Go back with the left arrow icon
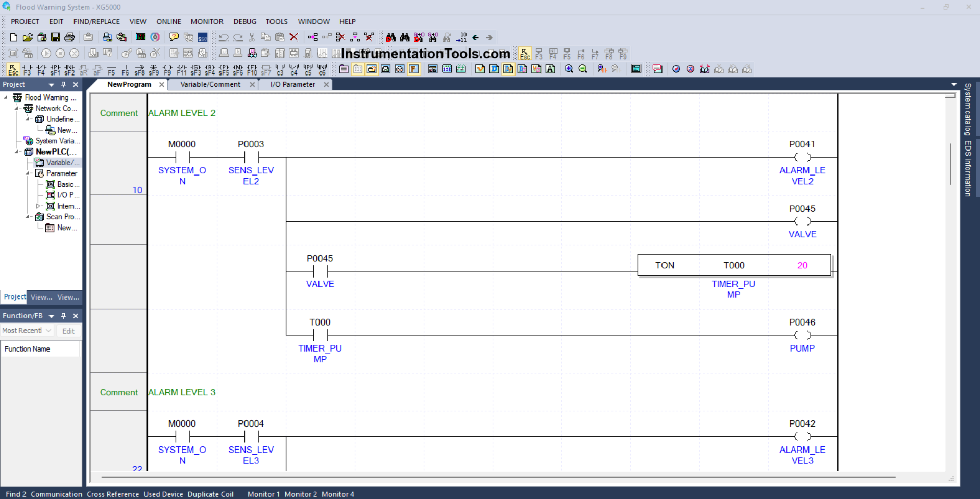980x499 pixels. pyautogui.click(x=475, y=37)
